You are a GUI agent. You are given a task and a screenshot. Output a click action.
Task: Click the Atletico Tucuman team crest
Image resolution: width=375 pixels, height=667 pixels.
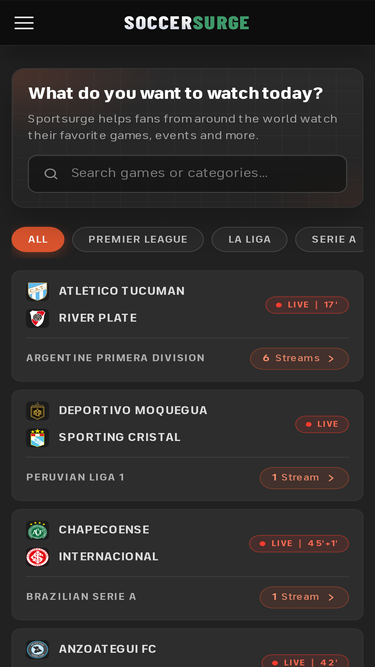point(37,291)
